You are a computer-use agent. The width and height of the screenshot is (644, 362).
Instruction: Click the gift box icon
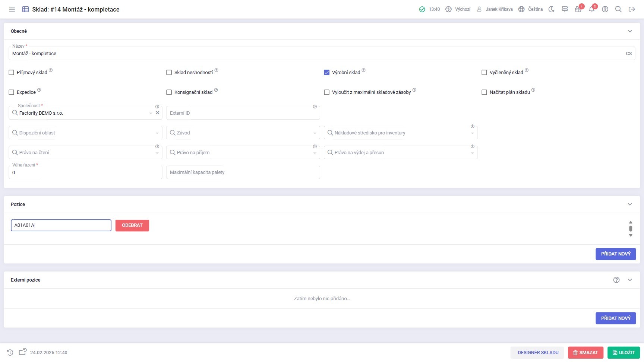(578, 9)
